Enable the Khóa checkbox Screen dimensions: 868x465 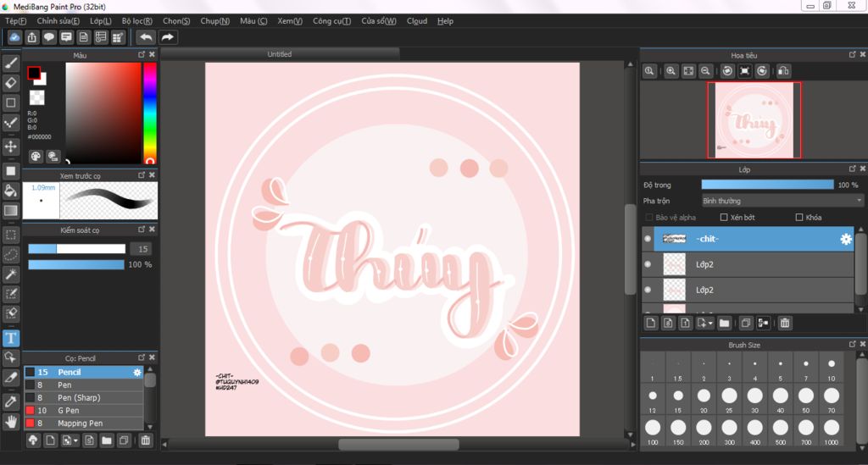coord(798,218)
